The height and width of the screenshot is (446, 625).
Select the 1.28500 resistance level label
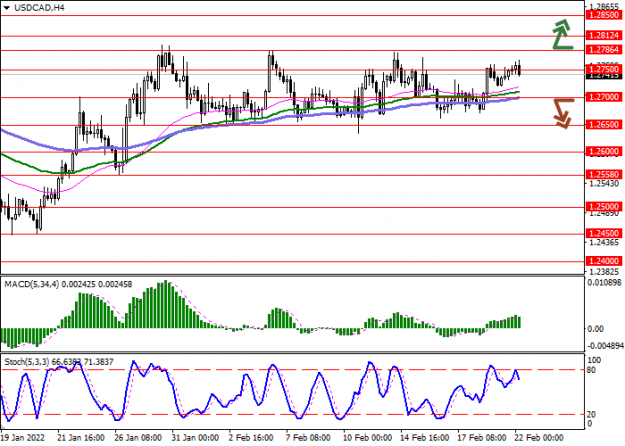[604, 15]
